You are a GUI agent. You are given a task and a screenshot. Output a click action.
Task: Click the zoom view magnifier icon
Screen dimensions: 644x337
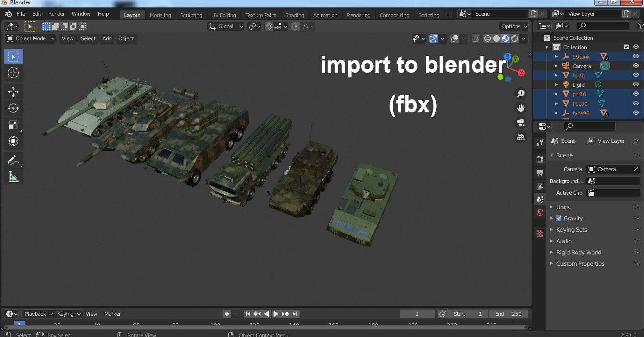tap(521, 94)
